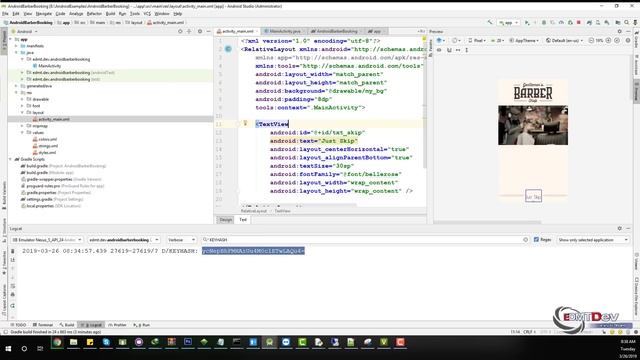This screenshot has width=640, height=360.
Task: Switch to MainActivity.java editor tab
Action: (x=284, y=31)
